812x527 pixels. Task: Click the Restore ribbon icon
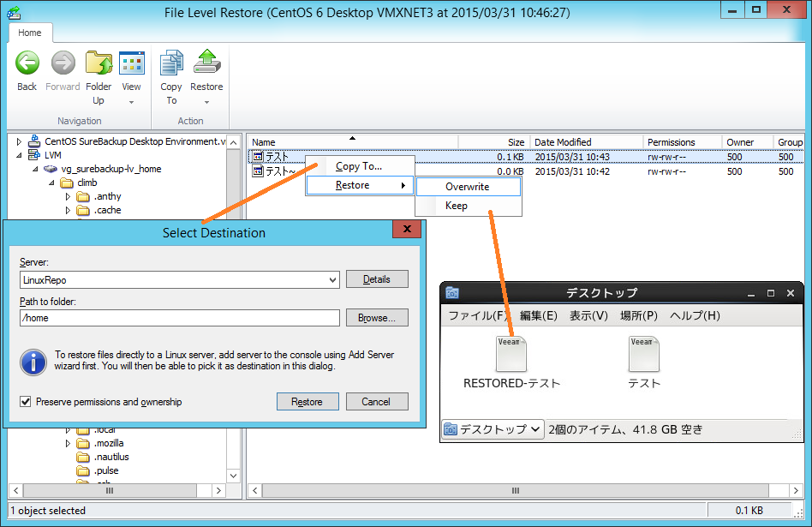[206, 63]
